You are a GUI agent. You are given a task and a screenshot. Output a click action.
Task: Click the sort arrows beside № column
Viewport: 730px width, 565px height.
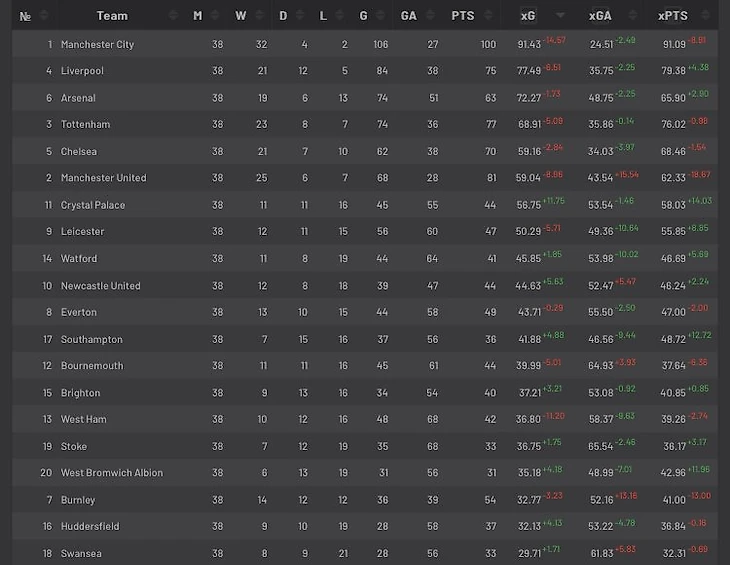point(44,15)
